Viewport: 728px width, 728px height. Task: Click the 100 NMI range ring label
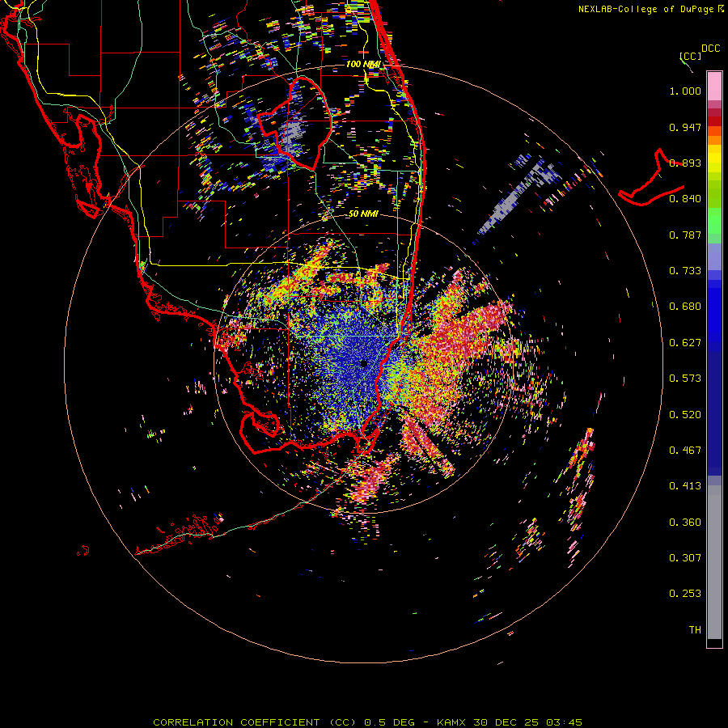pos(363,64)
